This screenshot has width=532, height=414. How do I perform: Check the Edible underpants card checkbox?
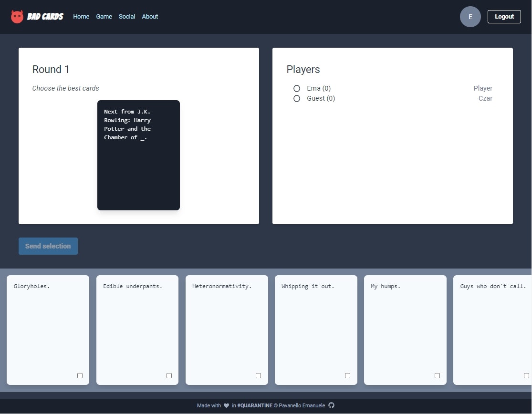tap(169, 375)
